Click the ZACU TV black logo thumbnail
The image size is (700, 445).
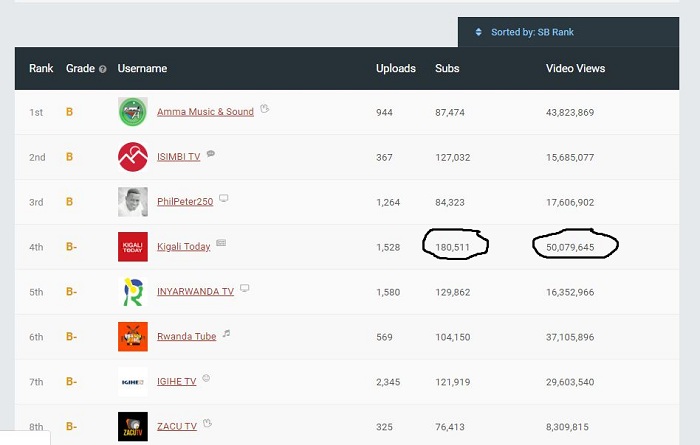[133, 427]
